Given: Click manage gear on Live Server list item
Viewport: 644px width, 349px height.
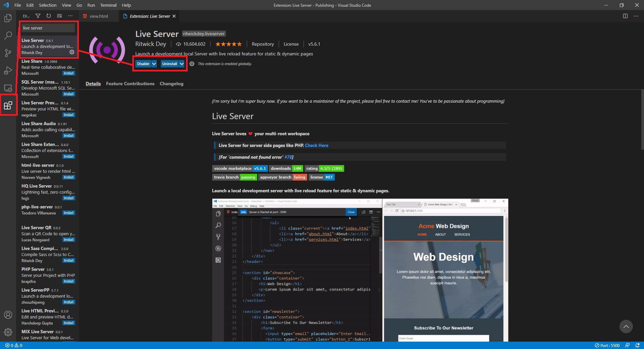Looking at the screenshot, I should (x=72, y=52).
